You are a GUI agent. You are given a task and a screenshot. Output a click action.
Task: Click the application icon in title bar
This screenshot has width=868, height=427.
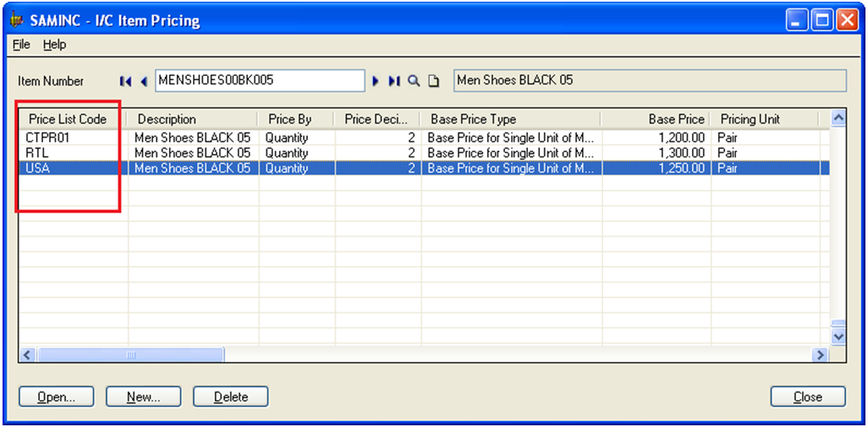17,21
